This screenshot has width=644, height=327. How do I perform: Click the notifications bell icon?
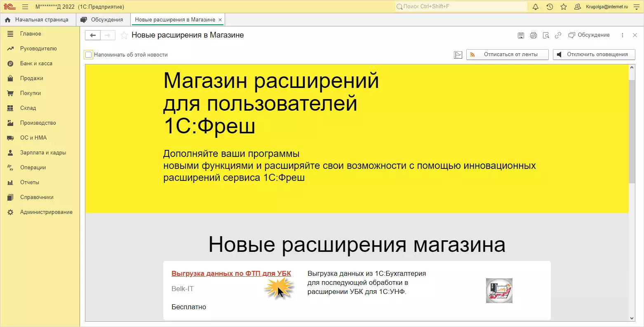click(x=536, y=7)
